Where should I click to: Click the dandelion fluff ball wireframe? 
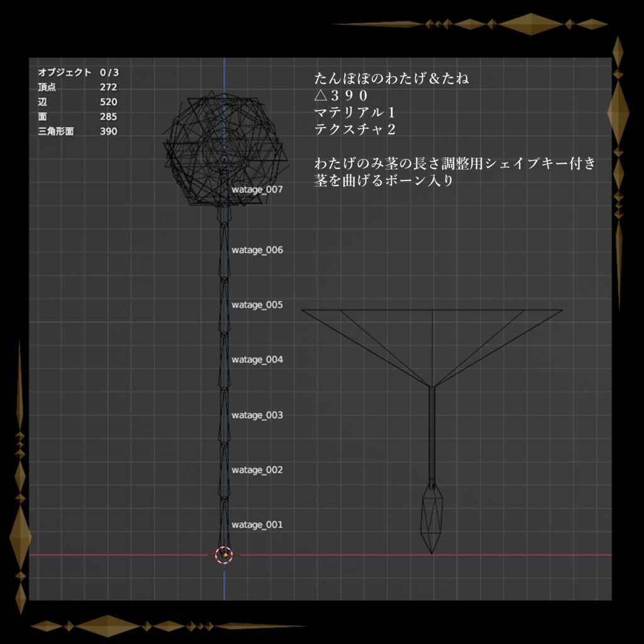pyautogui.click(x=225, y=148)
